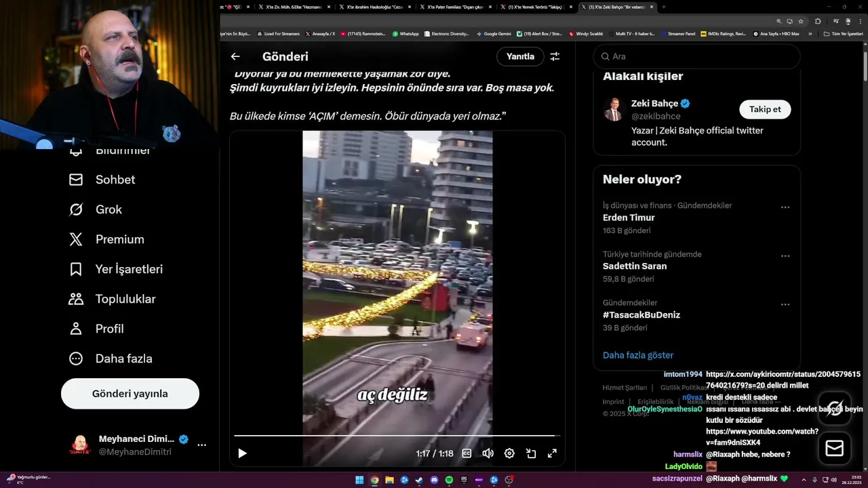The image size is (868, 488).
Task: Open the Livad For Streamers bookmark
Action: point(279,33)
